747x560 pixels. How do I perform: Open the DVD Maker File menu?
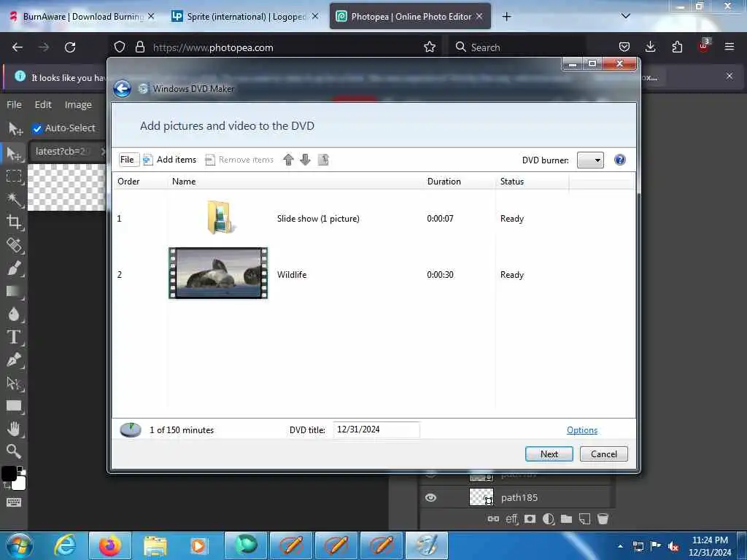pos(127,160)
